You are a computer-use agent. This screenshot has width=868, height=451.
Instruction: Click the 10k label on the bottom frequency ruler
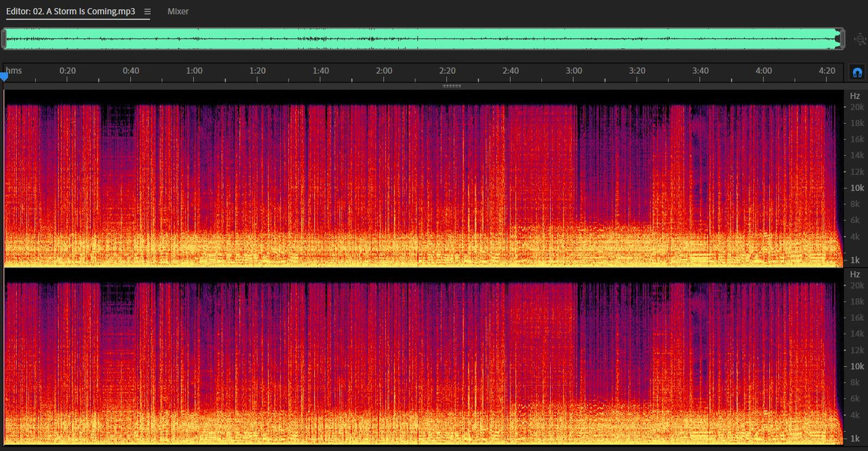point(857,366)
